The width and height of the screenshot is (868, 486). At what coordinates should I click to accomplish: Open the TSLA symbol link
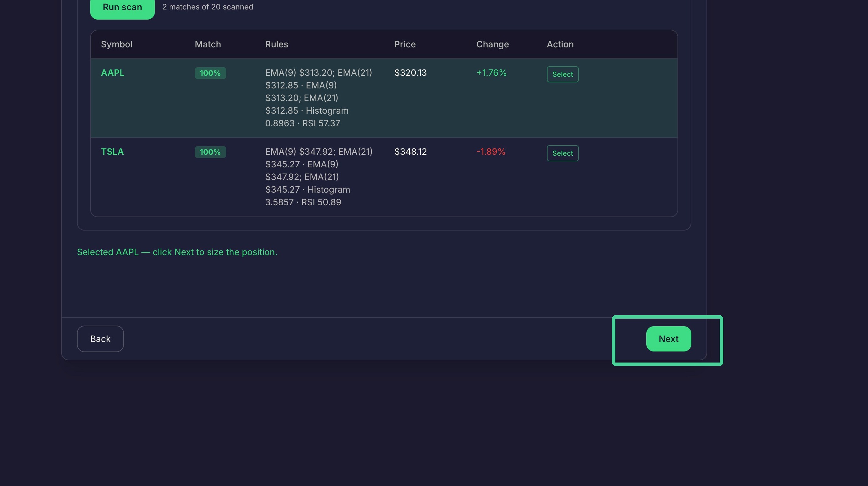[x=112, y=152]
